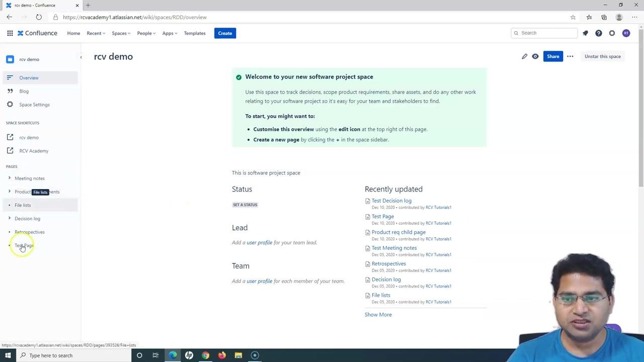Open the browser settings ellipsis menu

coord(634,17)
